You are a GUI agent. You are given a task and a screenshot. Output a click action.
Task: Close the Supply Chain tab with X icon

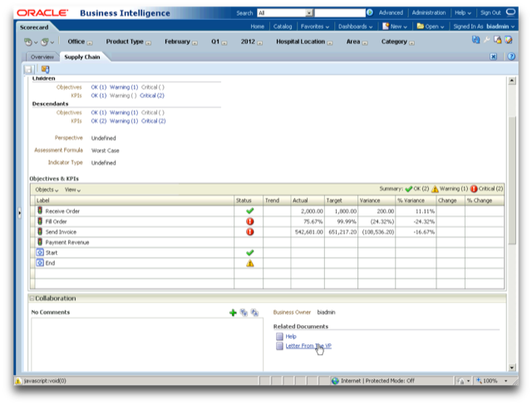tap(493, 57)
